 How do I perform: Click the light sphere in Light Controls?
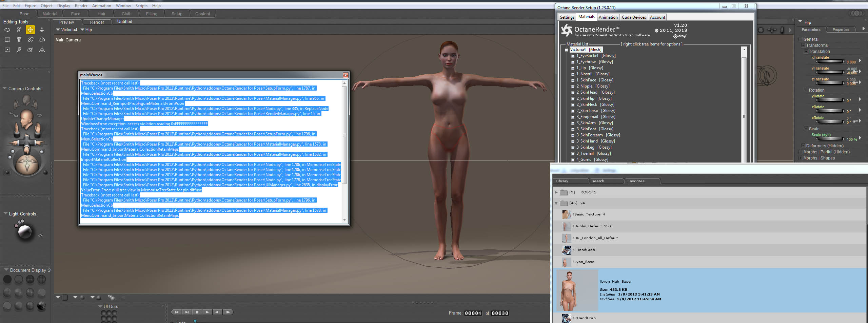click(24, 232)
